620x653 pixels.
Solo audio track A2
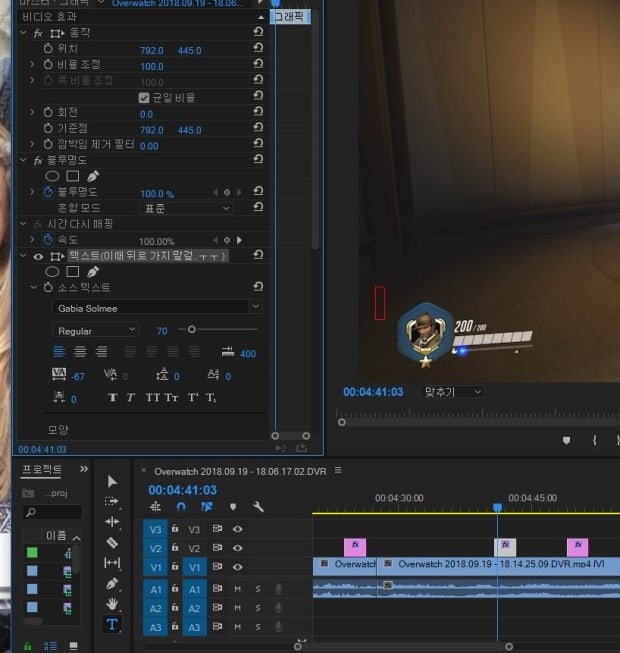tap(258, 608)
